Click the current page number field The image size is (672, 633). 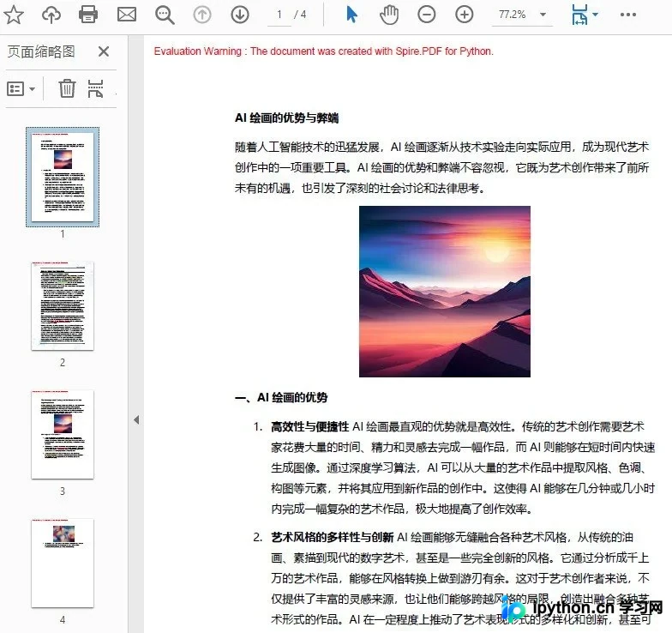coord(279,15)
